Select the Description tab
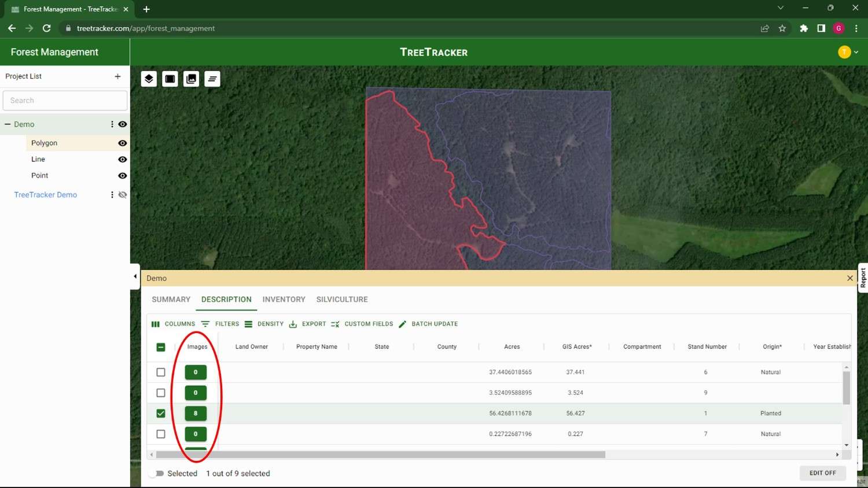 pyautogui.click(x=226, y=300)
